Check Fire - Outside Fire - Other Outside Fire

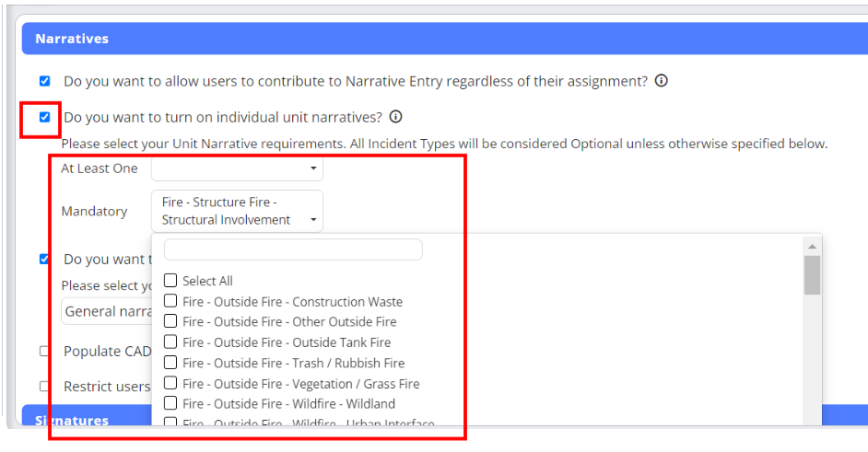[170, 321]
